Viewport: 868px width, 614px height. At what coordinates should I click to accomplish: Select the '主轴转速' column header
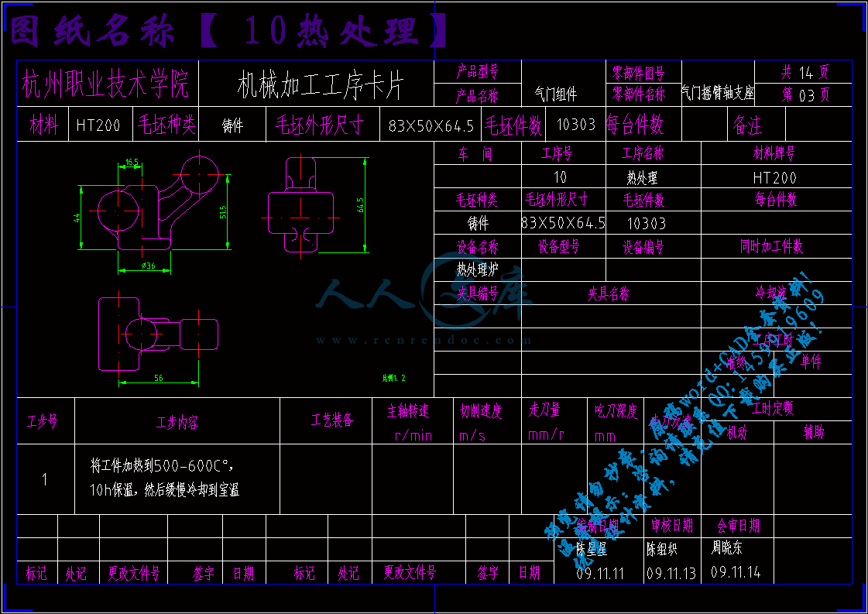[408, 411]
